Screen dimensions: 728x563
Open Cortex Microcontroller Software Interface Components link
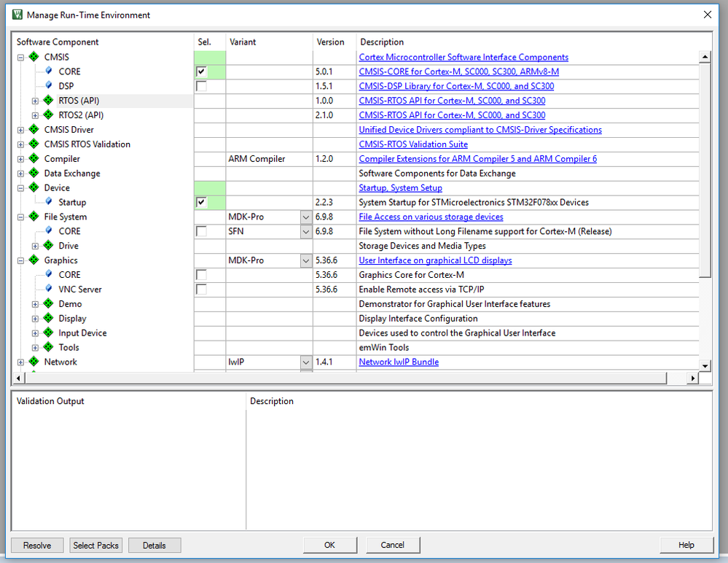click(x=463, y=57)
